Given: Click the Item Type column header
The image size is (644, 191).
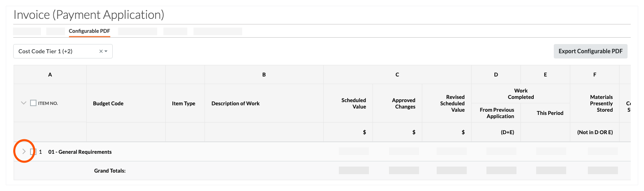Looking at the screenshot, I should tap(184, 103).
